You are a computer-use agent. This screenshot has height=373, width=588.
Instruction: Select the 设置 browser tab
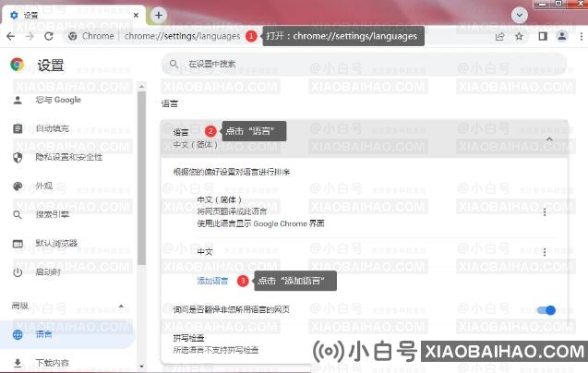74,16
